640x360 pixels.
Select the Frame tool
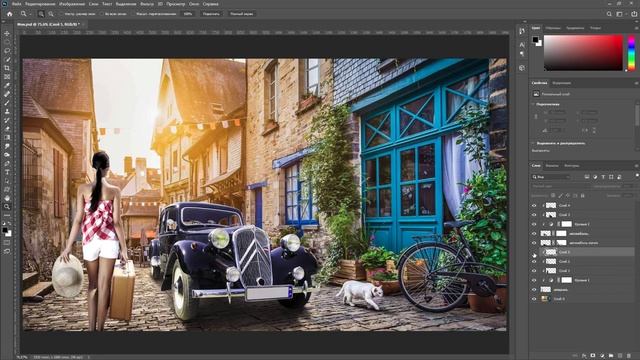pyautogui.click(x=7, y=77)
